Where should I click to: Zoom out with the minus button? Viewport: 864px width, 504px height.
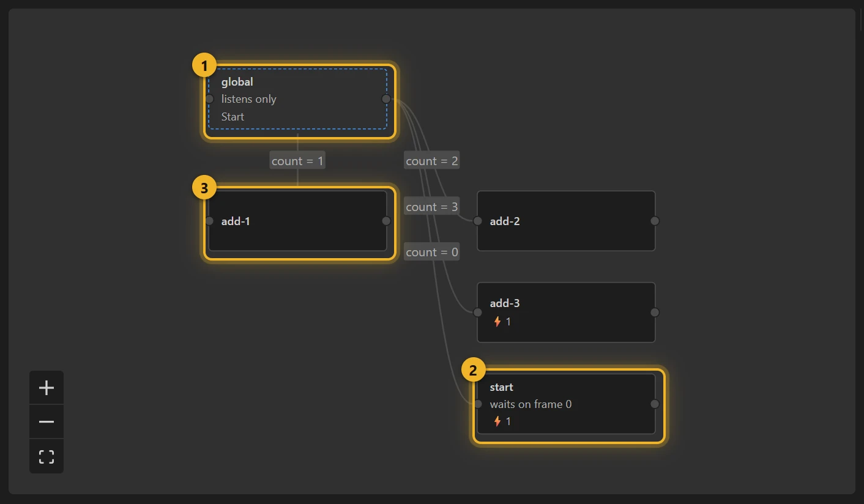(47, 422)
